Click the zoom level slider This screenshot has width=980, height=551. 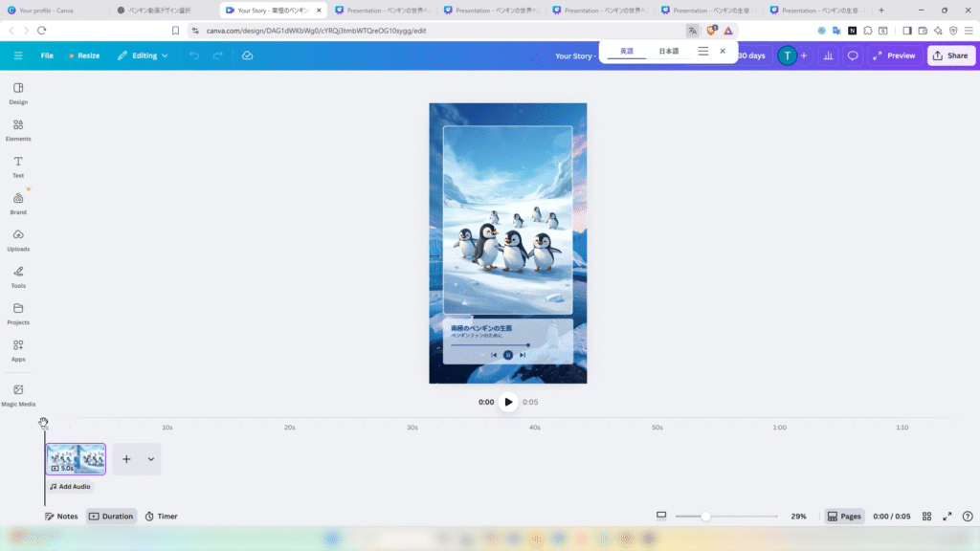pos(726,517)
